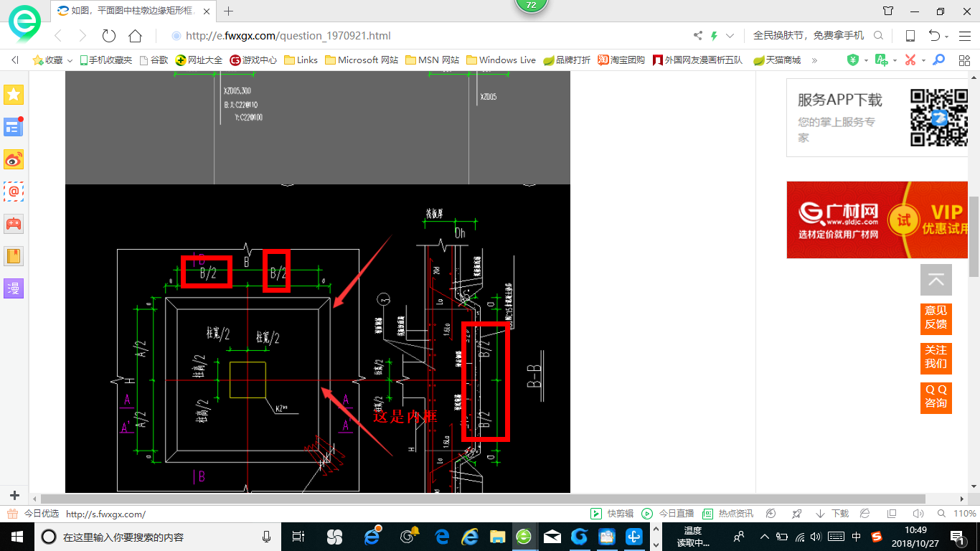Expand more bookmarks with double chevron

(x=814, y=60)
